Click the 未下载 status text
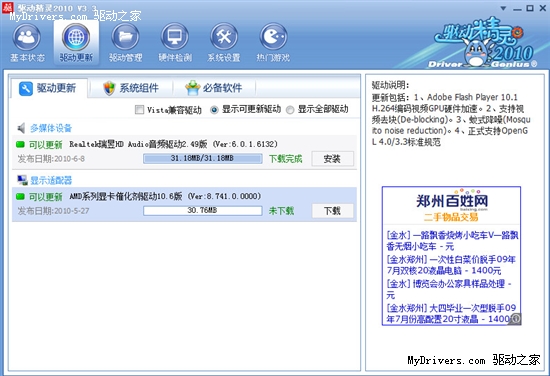This screenshot has height=376, width=550. tap(281, 211)
